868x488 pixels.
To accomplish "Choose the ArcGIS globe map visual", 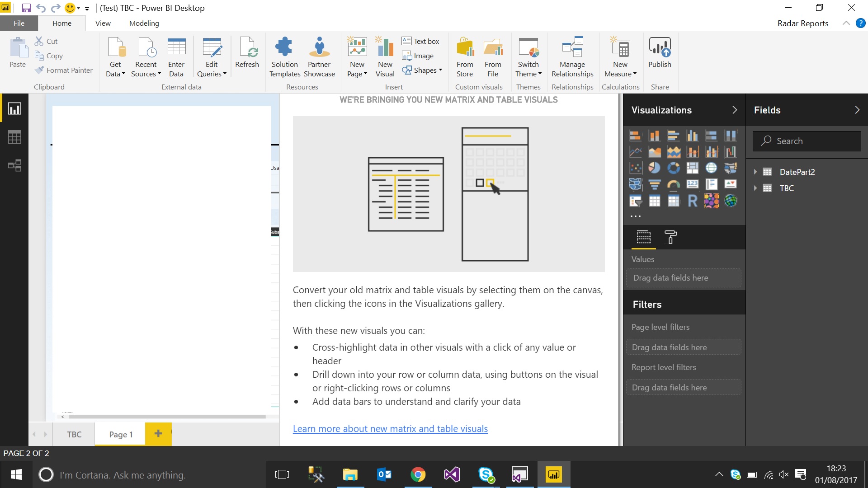I will [x=730, y=201].
